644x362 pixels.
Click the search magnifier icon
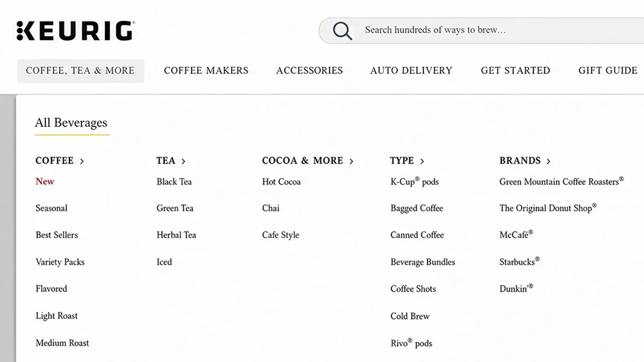pyautogui.click(x=342, y=31)
